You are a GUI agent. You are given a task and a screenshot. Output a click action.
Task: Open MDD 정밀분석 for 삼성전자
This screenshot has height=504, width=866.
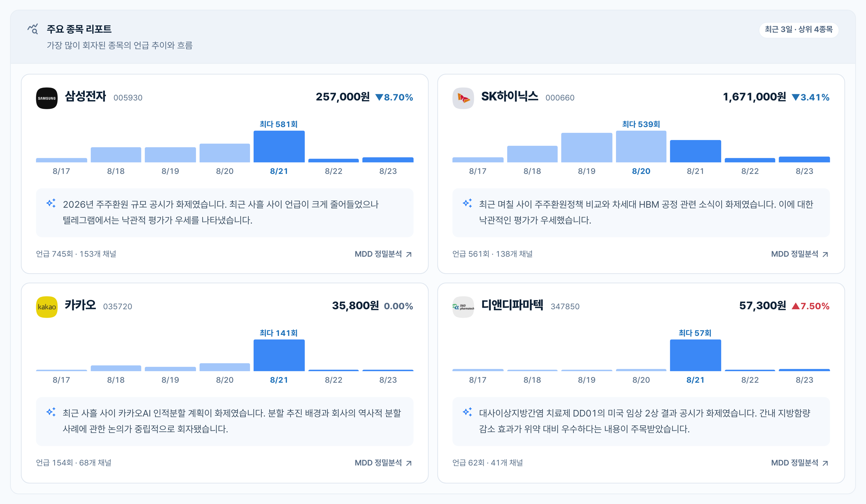click(384, 254)
